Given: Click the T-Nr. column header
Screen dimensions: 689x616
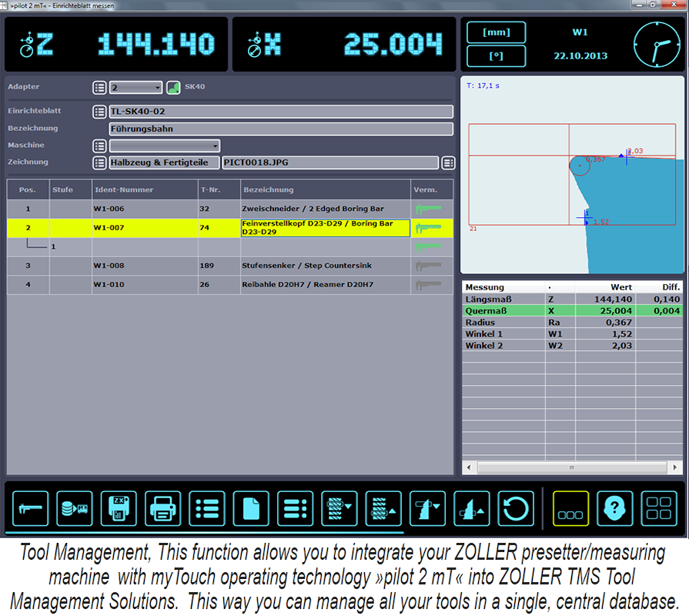Looking at the screenshot, I should [x=219, y=190].
